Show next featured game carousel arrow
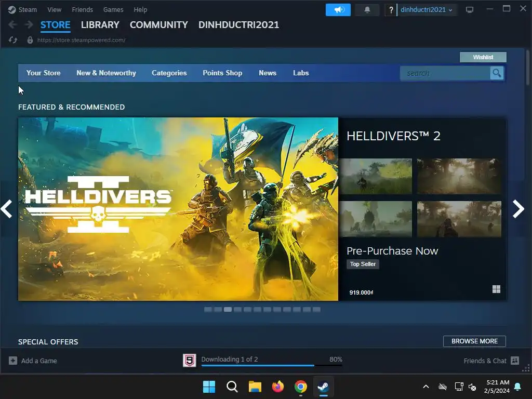 click(518, 209)
